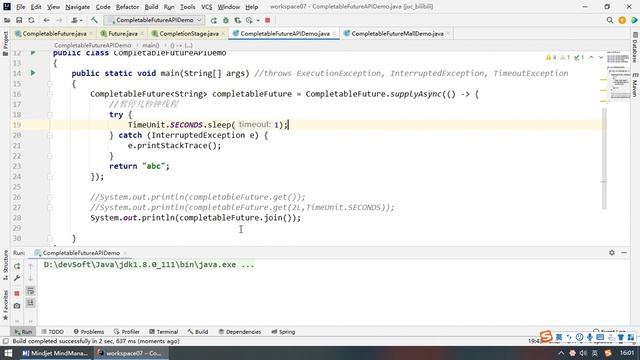
Task: Switch to CompletionStage.java tab
Action: point(188,33)
